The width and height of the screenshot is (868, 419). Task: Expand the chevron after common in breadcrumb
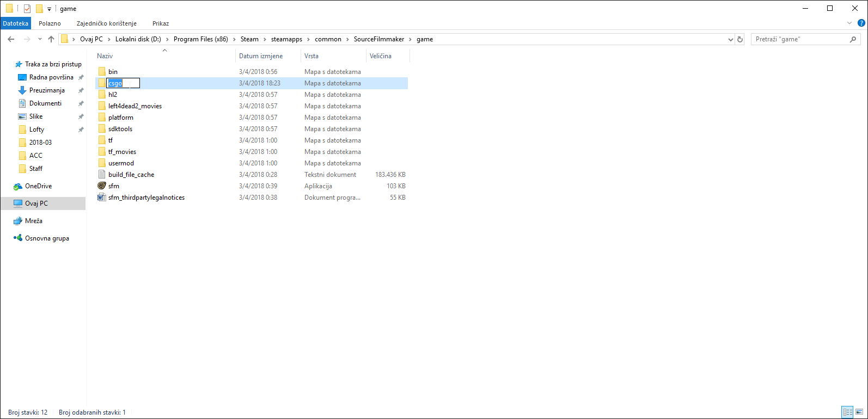click(x=348, y=39)
